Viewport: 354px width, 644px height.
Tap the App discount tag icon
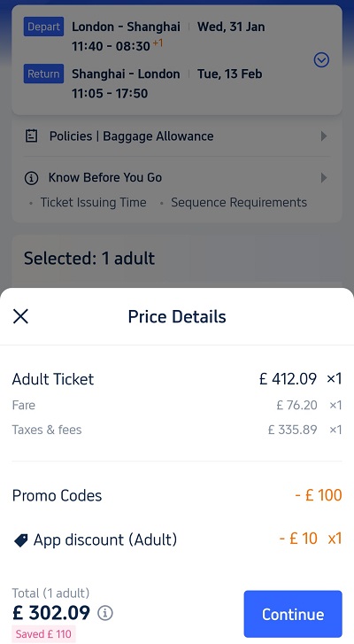pyautogui.click(x=21, y=540)
